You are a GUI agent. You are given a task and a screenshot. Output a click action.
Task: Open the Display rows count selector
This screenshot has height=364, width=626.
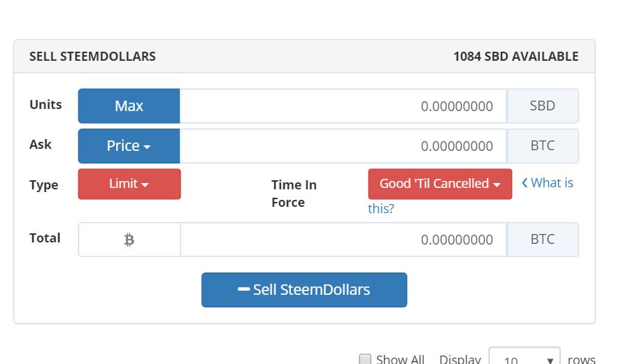[x=524, y=356]
